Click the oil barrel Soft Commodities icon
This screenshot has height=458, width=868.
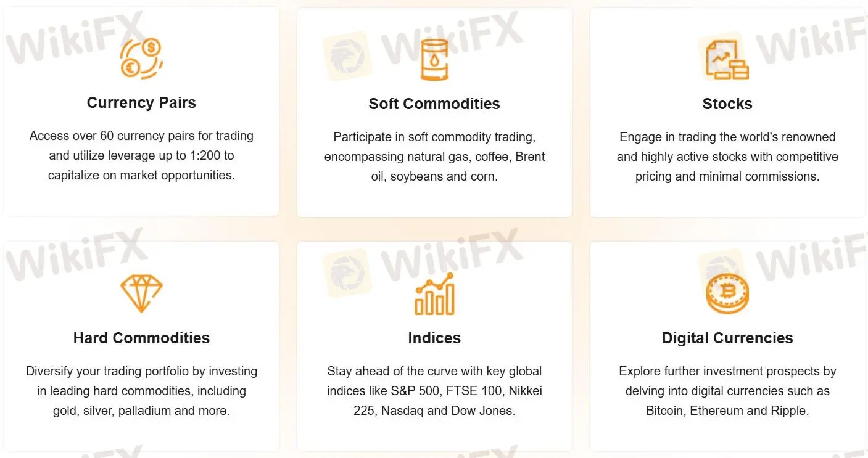tap(434, 59)
